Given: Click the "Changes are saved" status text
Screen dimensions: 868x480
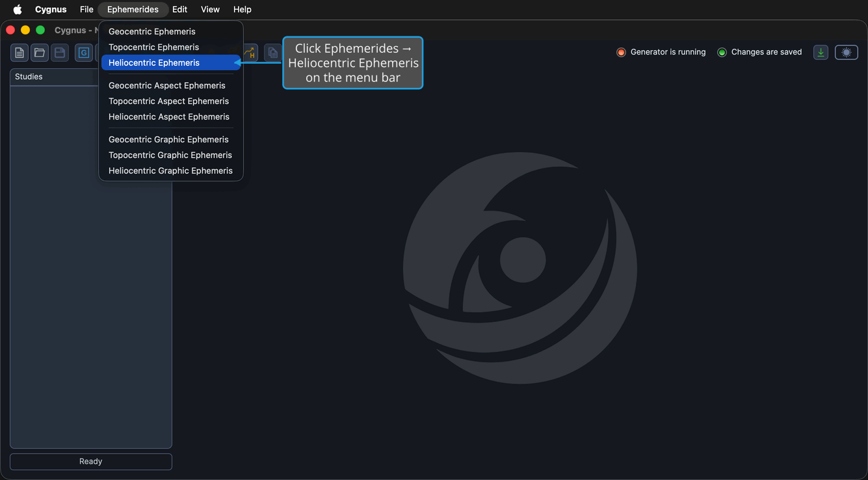Looking at the screenshot, I should point(767,52).
